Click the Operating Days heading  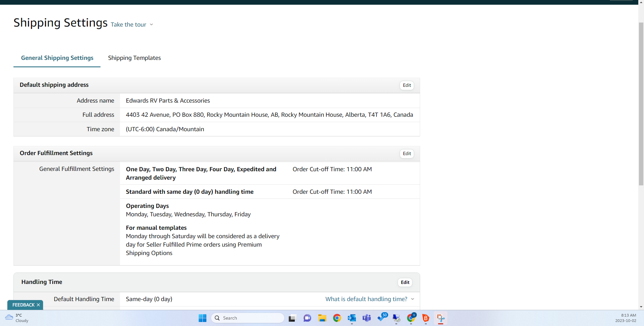click(147, 206)
